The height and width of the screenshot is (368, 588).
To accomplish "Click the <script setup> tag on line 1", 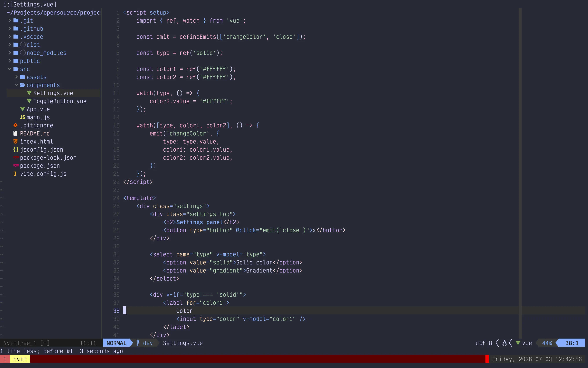I will click(146, 12).
